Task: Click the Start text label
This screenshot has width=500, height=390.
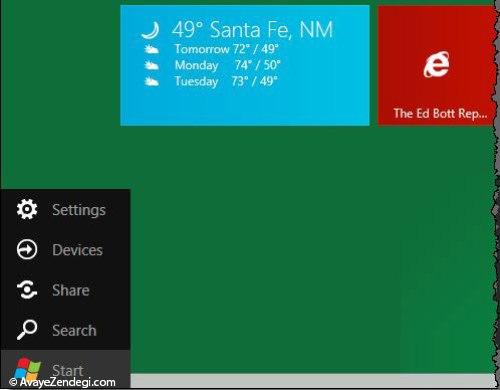Action: [68, 370]
